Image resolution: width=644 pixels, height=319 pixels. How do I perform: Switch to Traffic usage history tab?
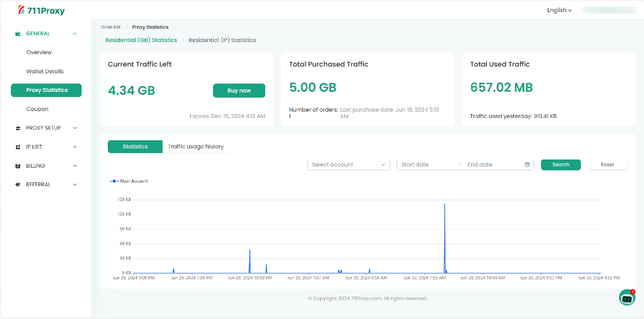[x=196, y=146]
